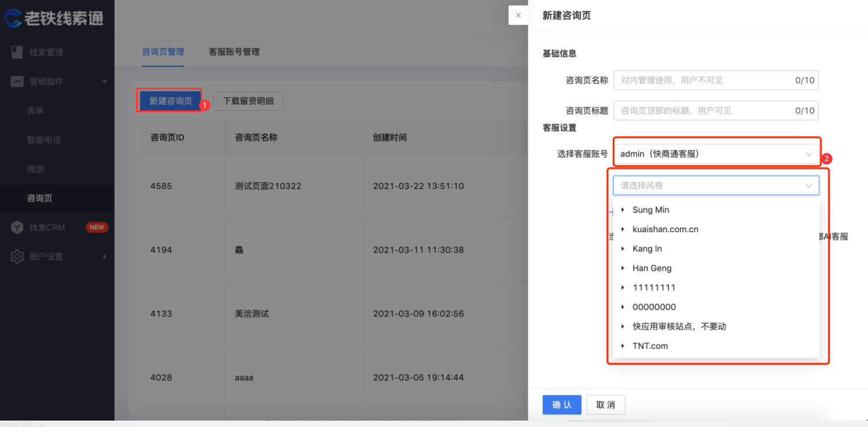Image resolution: width=868 pixels, height=427 pixels.
Task: Open the 选择客服账号 dropdown
Action: [x=716, y=154]
